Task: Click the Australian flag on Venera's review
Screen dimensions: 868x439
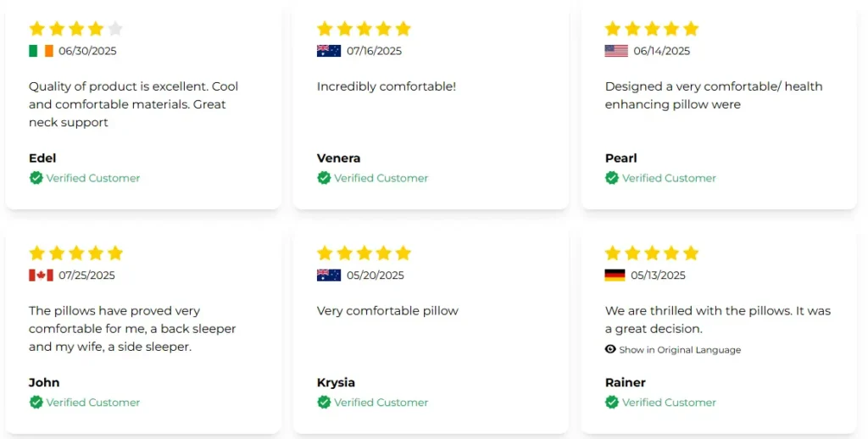Action: [x=329, y=51]
